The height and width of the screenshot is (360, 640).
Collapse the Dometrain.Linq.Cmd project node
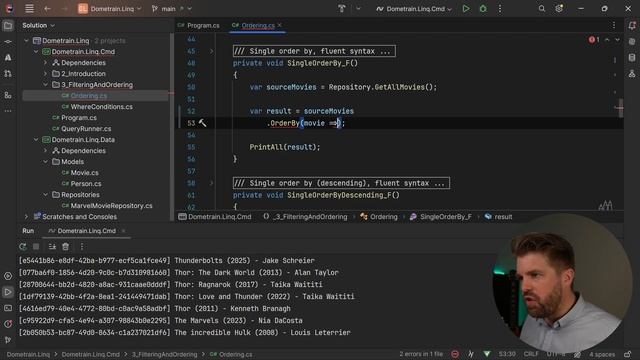click(x=36, y=52)
